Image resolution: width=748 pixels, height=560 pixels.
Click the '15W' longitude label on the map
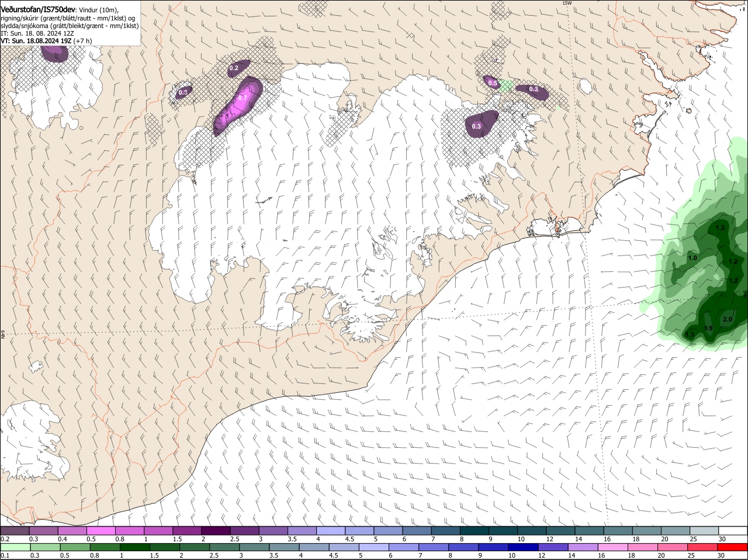point(566,3)
